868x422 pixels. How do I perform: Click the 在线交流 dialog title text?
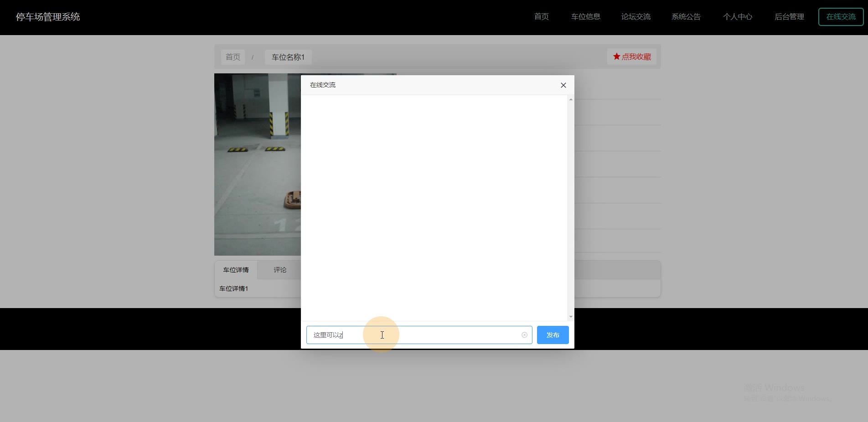click(323, 85)
